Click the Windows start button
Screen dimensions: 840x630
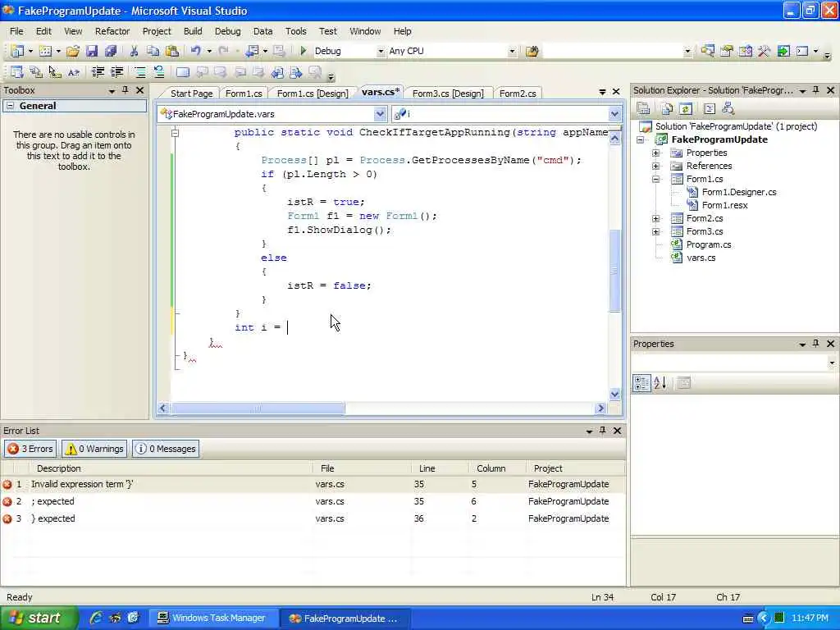coord(38,618)
